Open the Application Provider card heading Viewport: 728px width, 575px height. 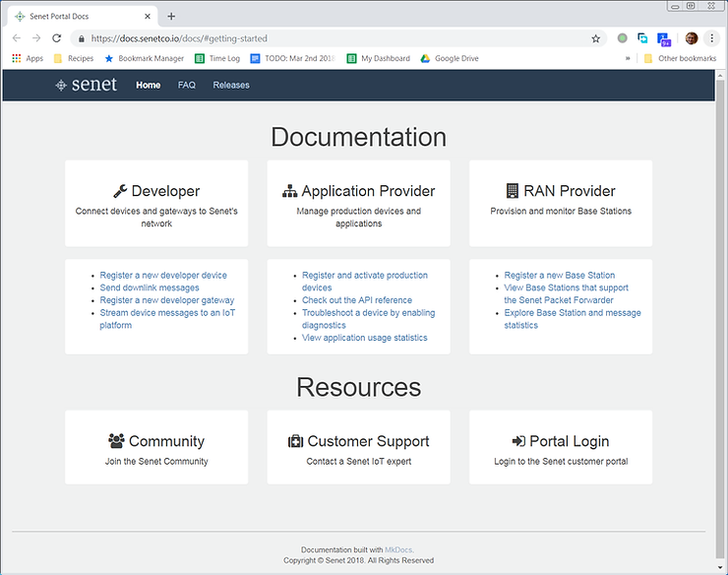pos(368,191)
